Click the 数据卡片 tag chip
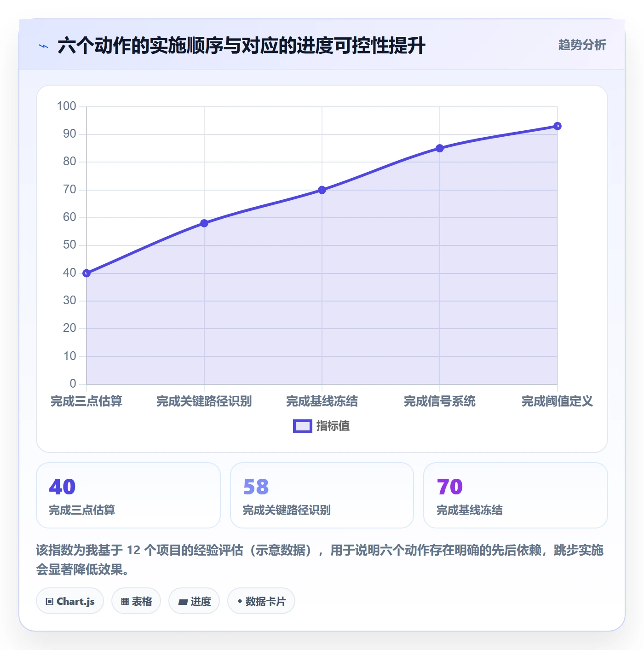The height and width of the screenshot is (650, 644). coord(261,601)
